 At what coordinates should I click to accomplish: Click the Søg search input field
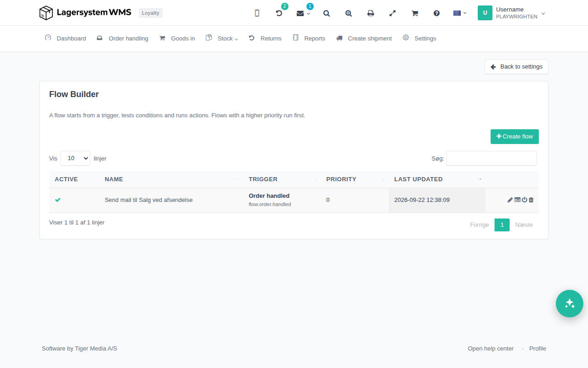pos(492,158)
